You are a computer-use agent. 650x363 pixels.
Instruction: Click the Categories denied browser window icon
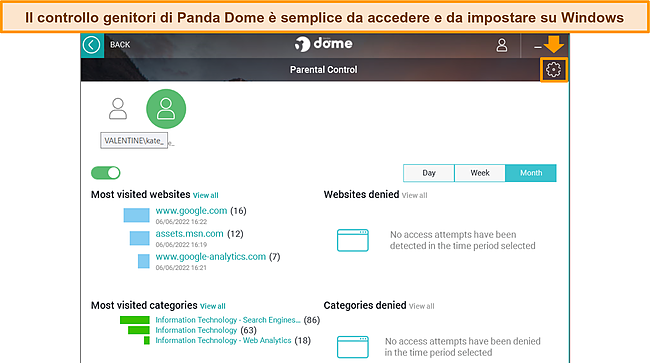(x=353, y=347)
